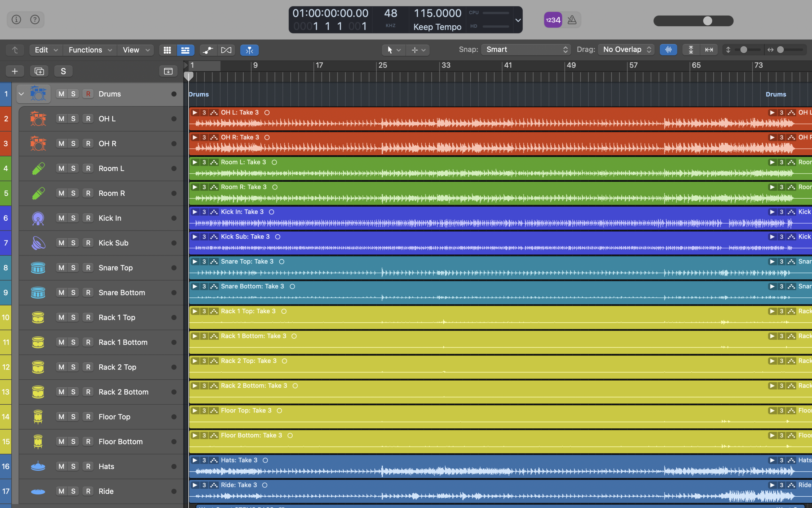Image resolution: width=812 pixels, height=508 pixels.
Task: Click the help question mark button
Action: click(34, 20)
